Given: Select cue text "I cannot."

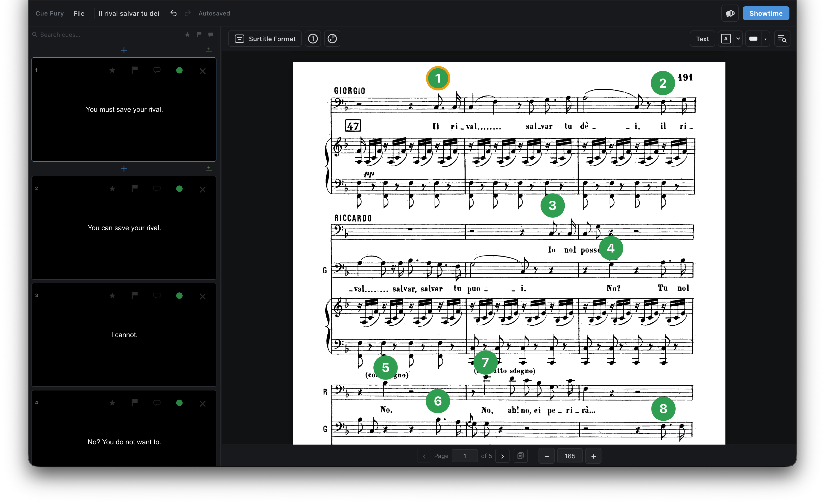Looking at the screenshot, I should [124, 335].
